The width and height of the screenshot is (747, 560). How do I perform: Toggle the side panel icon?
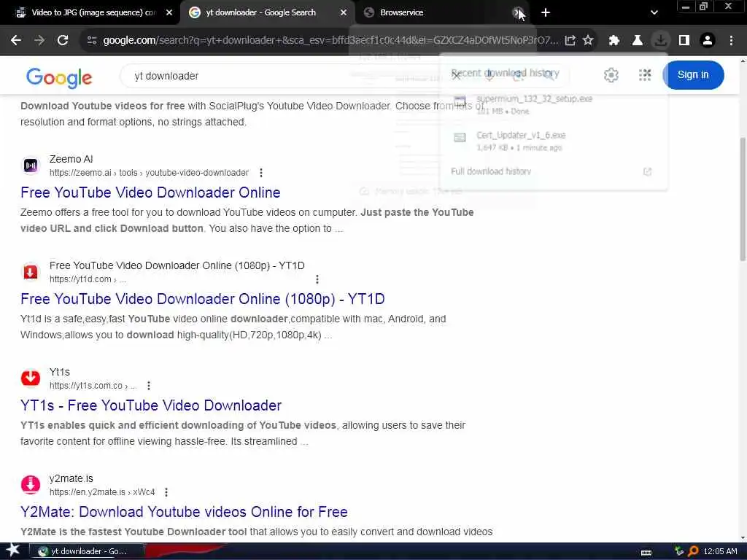point(684,41)
